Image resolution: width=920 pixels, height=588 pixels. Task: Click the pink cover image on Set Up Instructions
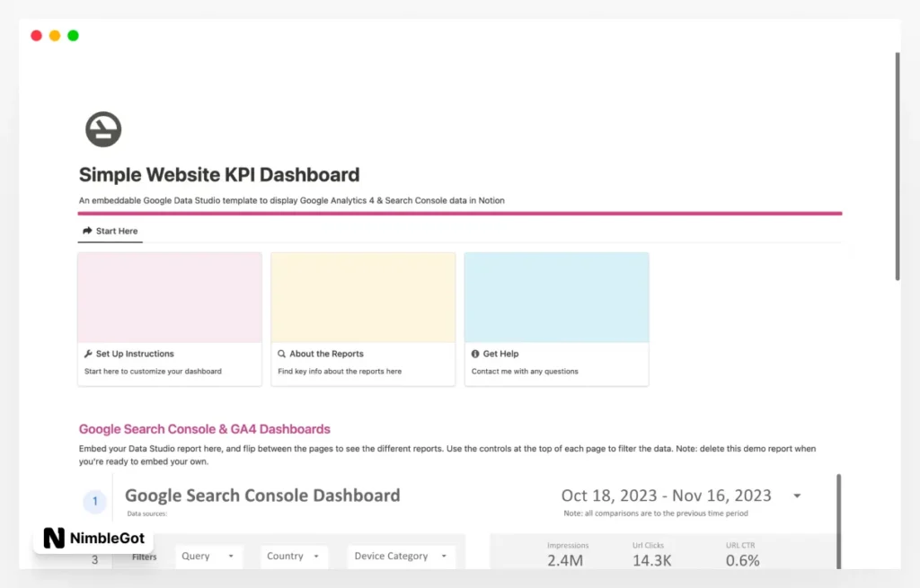click(169, 294)
